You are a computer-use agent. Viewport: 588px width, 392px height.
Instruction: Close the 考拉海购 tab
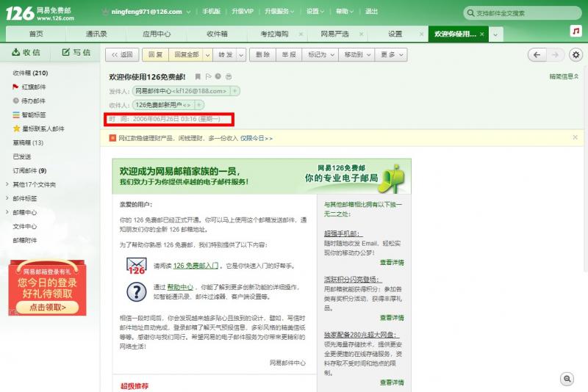coord(301,34)
